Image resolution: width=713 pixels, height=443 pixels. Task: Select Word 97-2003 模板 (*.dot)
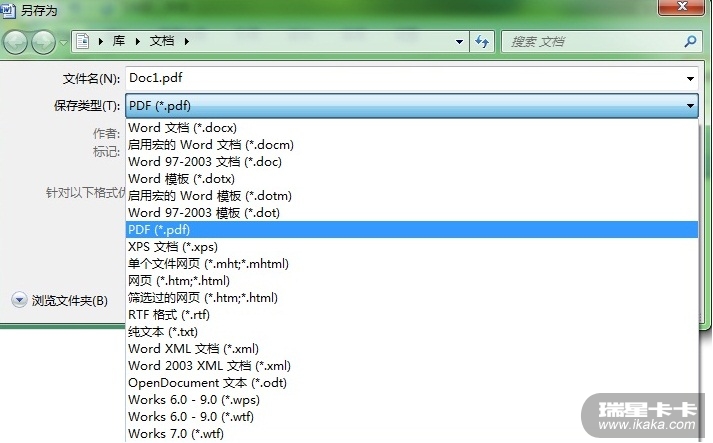(x=412, y=212)
